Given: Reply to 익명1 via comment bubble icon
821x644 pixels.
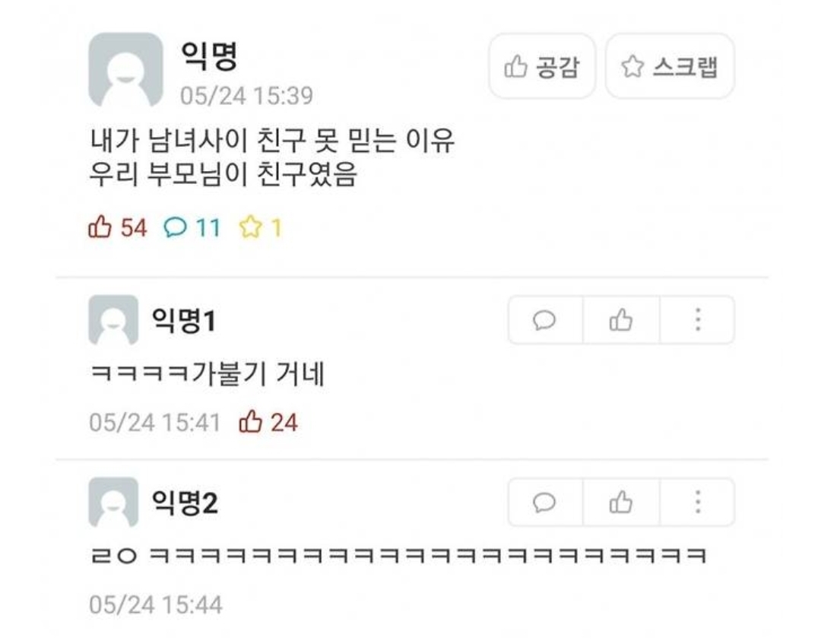Looking at the screenshot, I should coord(544,320).
